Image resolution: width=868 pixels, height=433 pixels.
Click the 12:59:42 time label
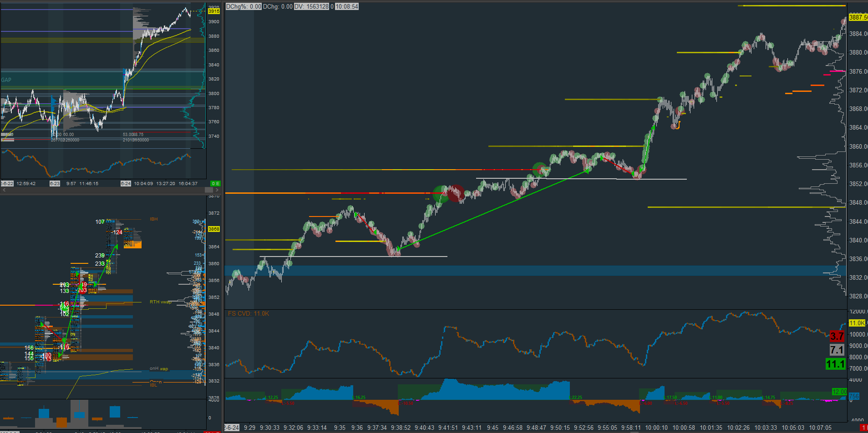click(x=26, y=184)
